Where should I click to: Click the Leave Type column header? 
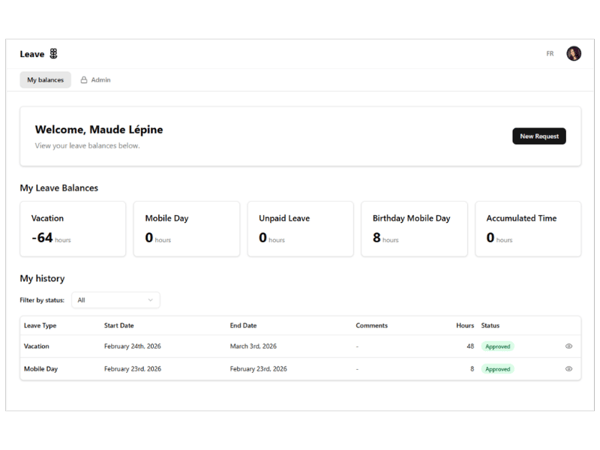point(40,325)
